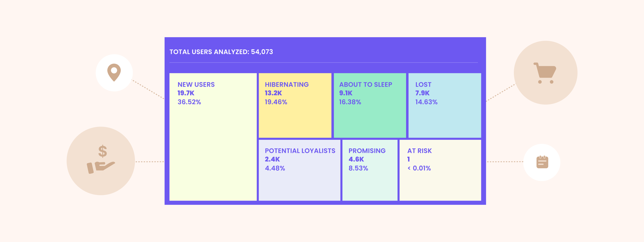
Task: Open the About to Sleep segment label
Action: (x=365, y=85)
